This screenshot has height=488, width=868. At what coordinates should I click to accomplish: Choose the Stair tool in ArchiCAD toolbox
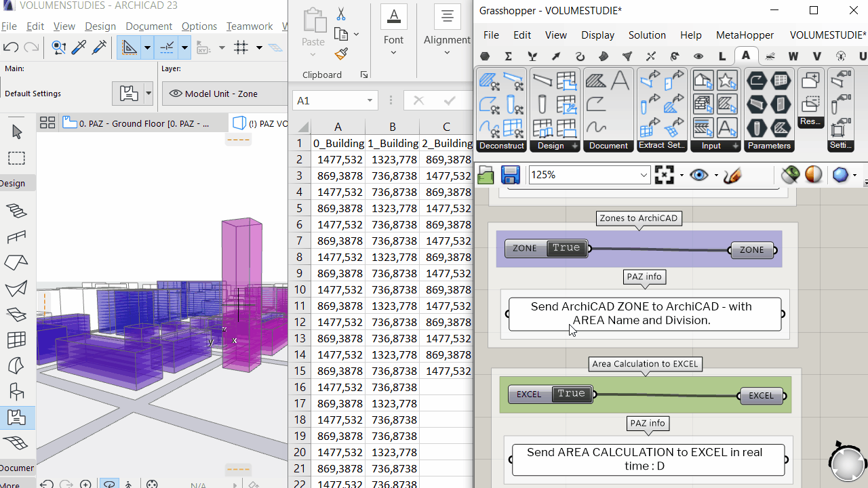[17, 211]
